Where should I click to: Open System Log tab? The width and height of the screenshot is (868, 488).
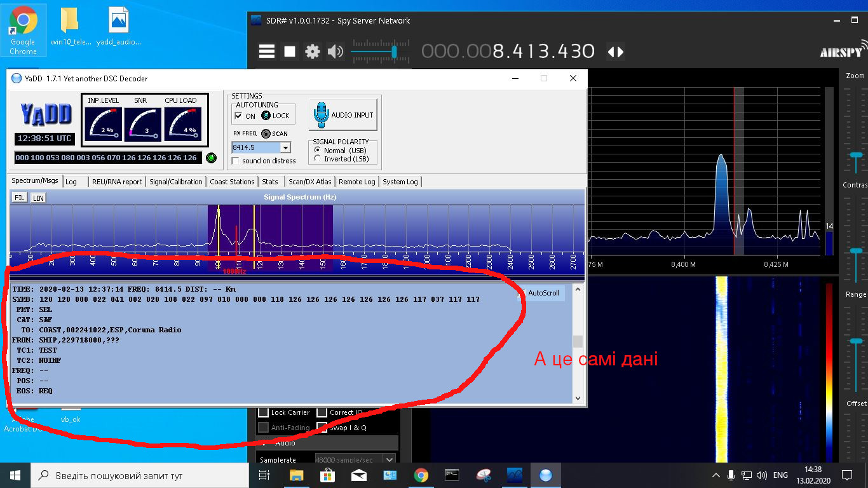pos(400,182)
